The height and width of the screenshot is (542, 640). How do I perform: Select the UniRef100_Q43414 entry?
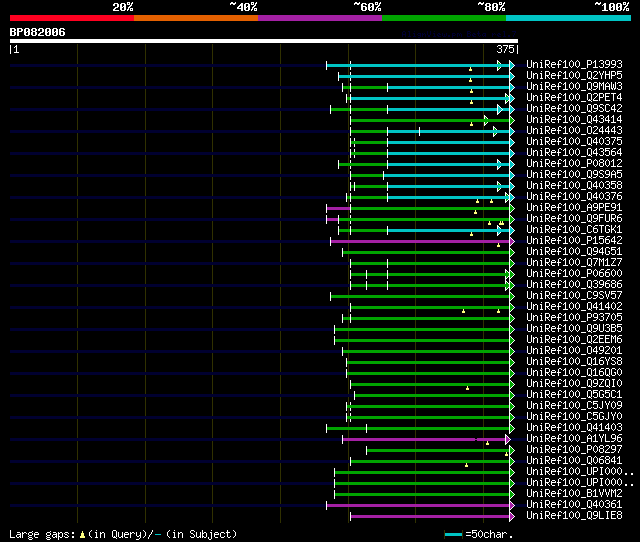(x=574, y=120)
